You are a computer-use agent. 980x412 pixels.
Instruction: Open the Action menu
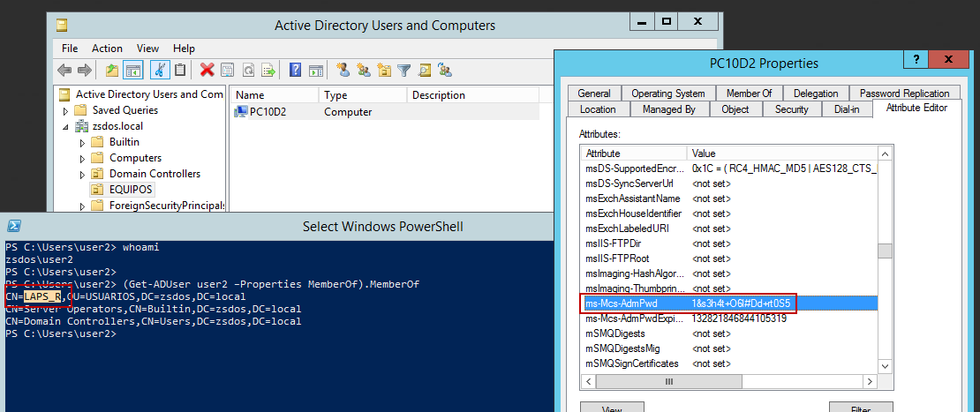[107, 48]
